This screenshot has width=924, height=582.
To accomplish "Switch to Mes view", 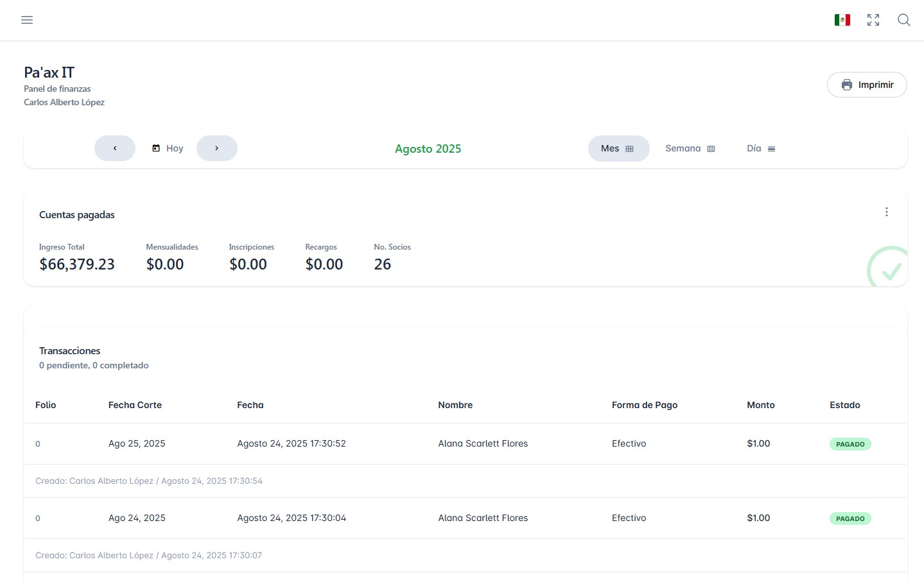I will [618, 148].
